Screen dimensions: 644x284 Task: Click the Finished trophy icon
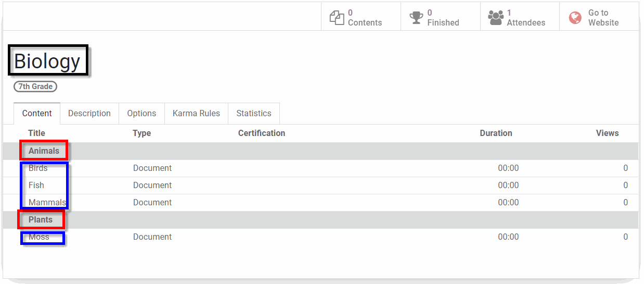(x=416, y=18)
